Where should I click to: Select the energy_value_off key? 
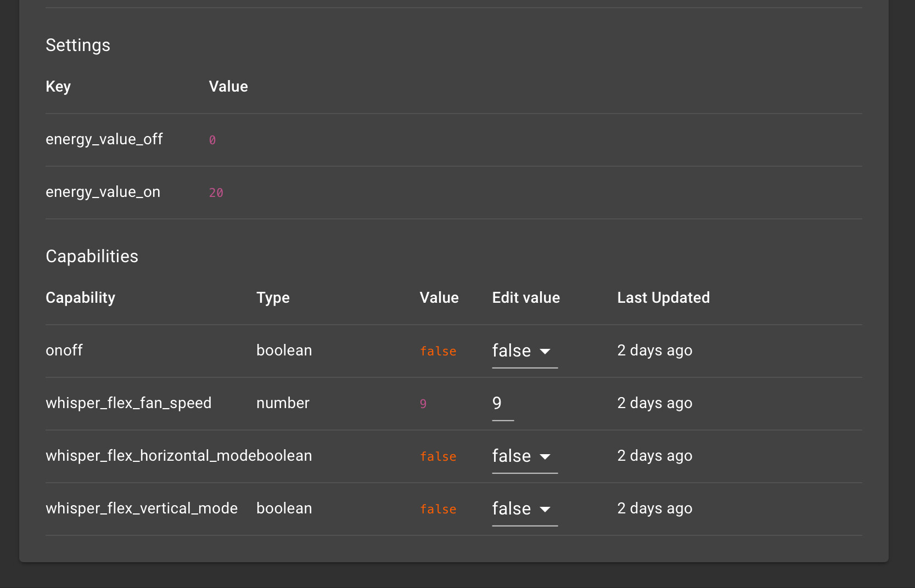[104, 139]
